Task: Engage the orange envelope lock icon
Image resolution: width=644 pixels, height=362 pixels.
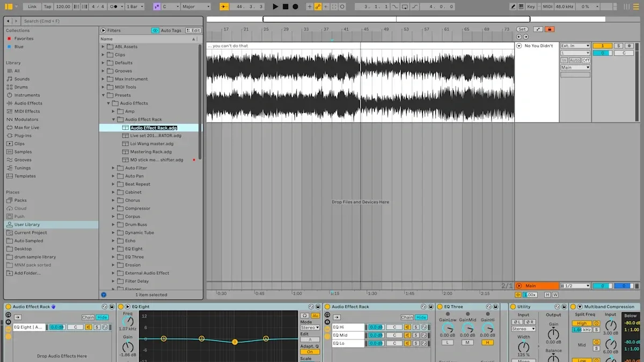Action: pos(550,29)
